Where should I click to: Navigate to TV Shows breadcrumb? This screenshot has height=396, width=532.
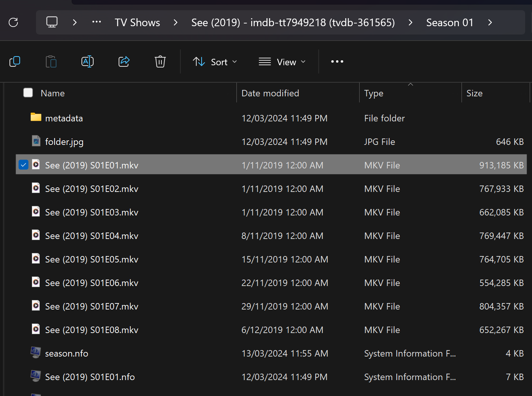[x=137, y=23]
